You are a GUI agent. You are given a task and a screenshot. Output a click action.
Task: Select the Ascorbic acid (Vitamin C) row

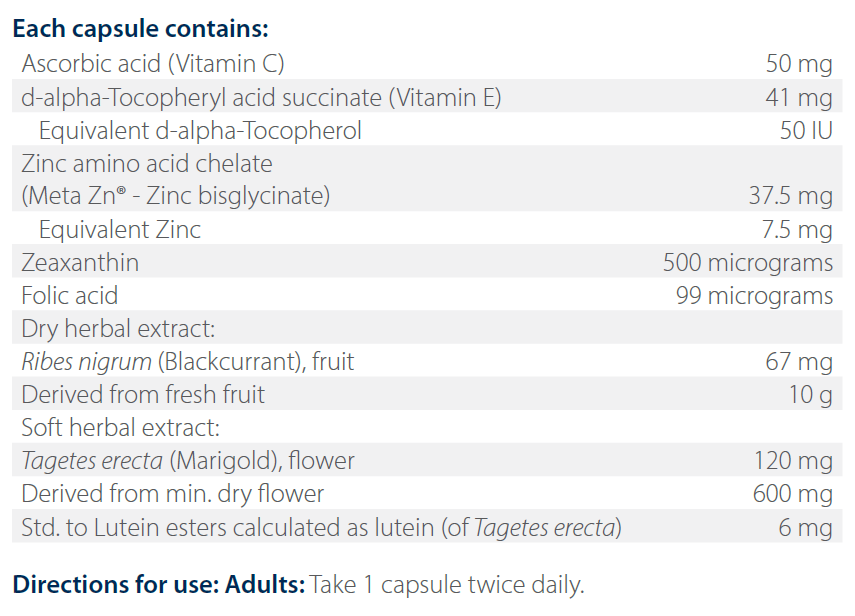tap(153, 64)
